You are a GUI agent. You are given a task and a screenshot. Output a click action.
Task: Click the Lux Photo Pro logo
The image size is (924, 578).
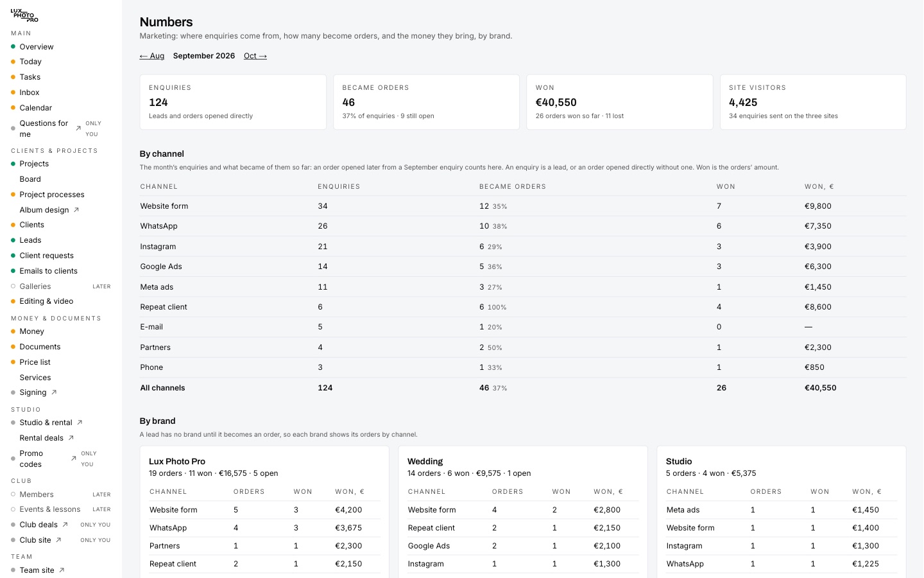pos(24,15)
